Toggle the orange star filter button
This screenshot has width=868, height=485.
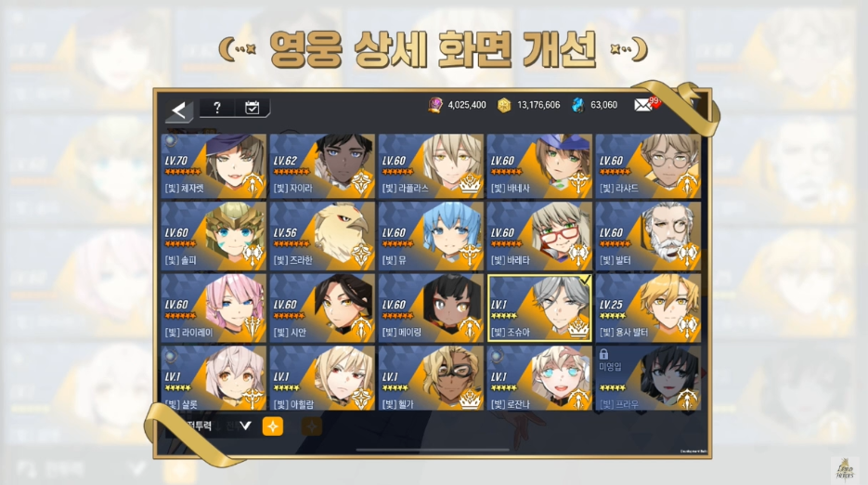click(x=272, y=426)
